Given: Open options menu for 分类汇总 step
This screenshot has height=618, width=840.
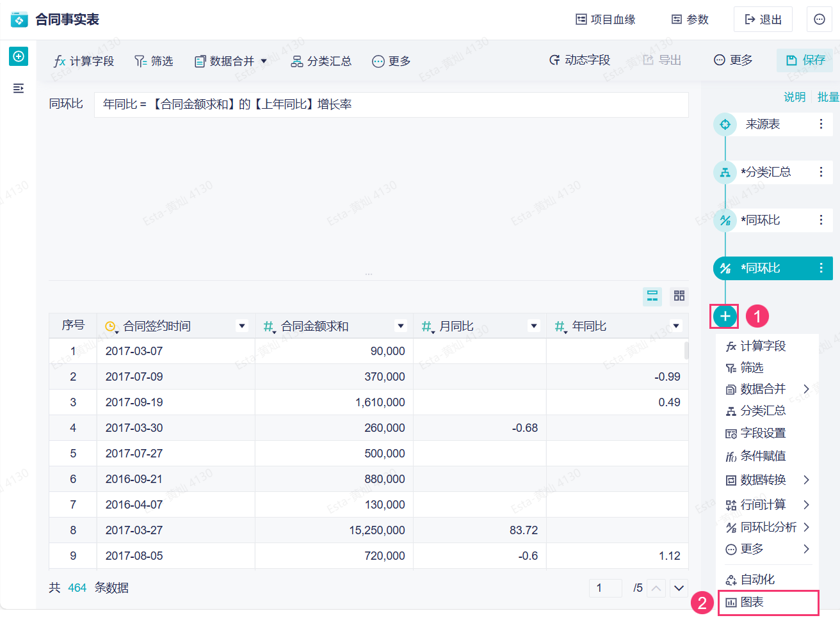Looking at the screenshot, I should (x=821, y=172).
